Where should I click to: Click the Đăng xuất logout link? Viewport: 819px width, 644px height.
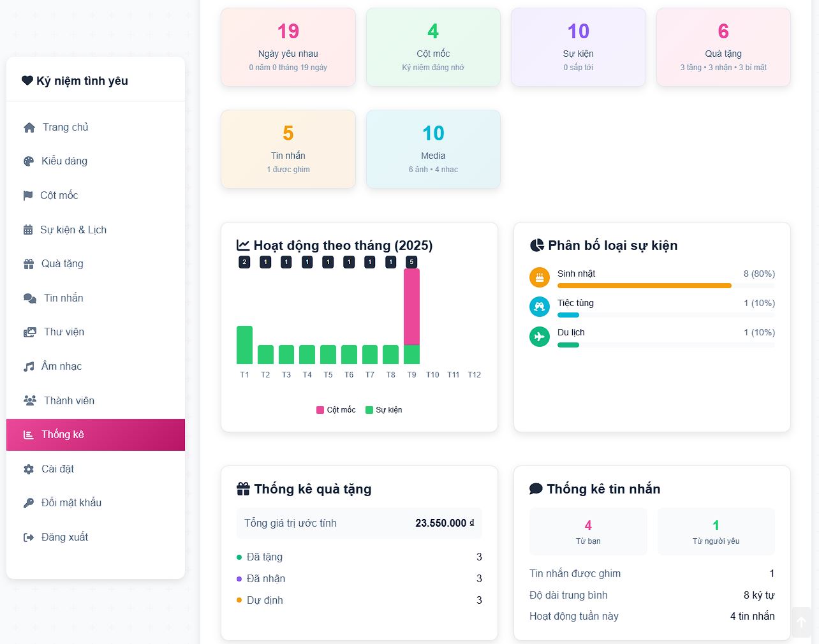[x=64, y=538]
